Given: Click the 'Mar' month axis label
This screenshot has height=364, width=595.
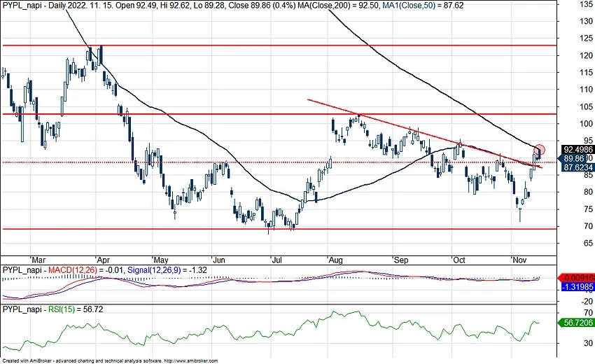Looking at the screenshot, I should click(x=38, y=260).
